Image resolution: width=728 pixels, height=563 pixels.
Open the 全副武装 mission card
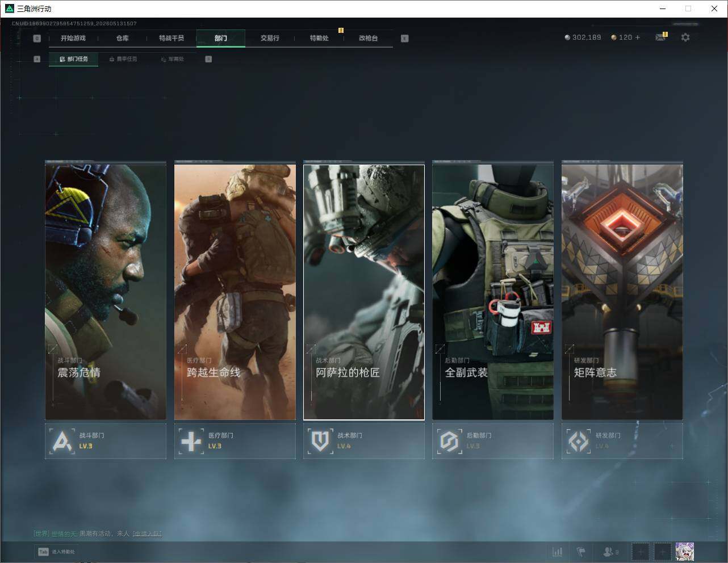coord(493,292)
